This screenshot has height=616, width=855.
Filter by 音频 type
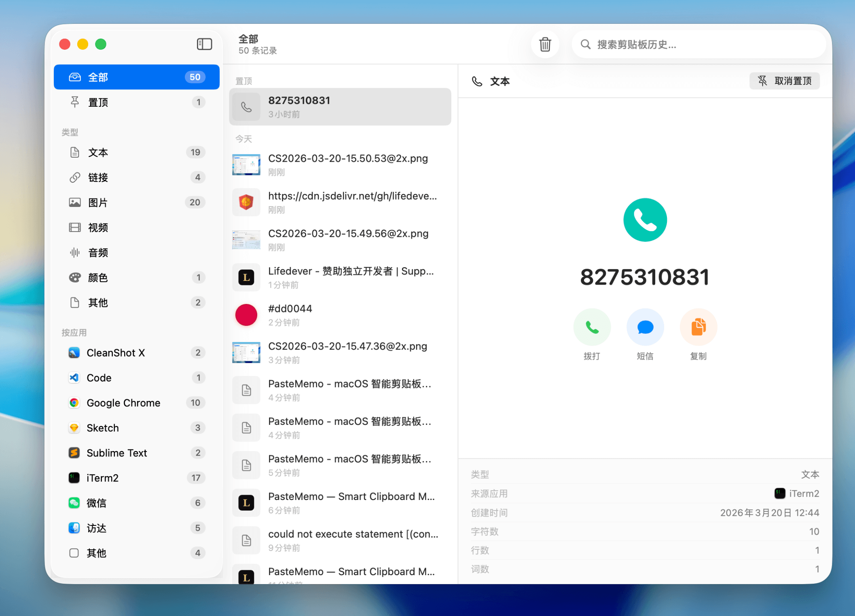137,252
